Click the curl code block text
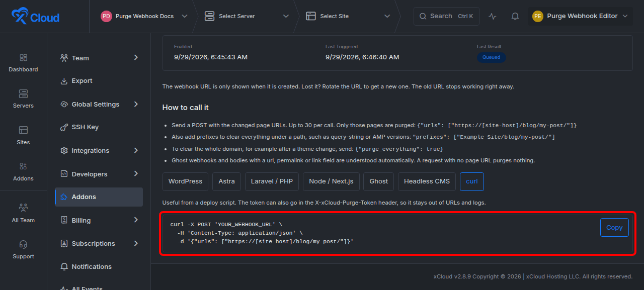The image size is (644, 290). coord(262,233)
